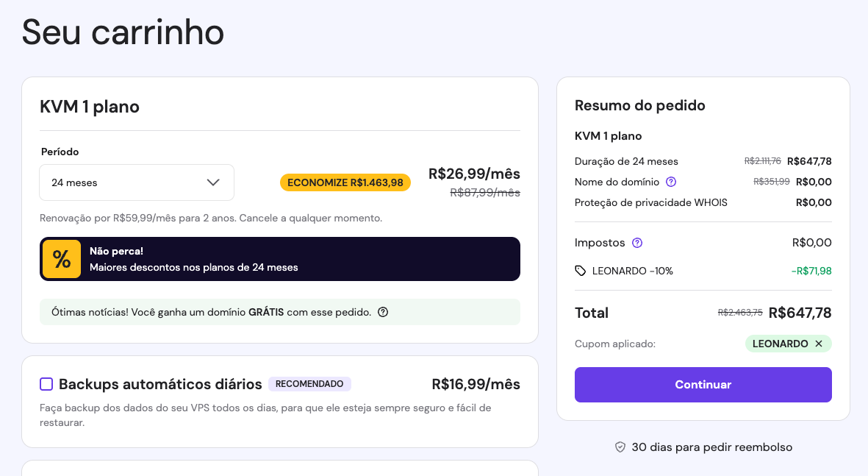868x476 pixels.
Task: Click 'Duração de 24 meses' line
Action: tap(626, 161)
